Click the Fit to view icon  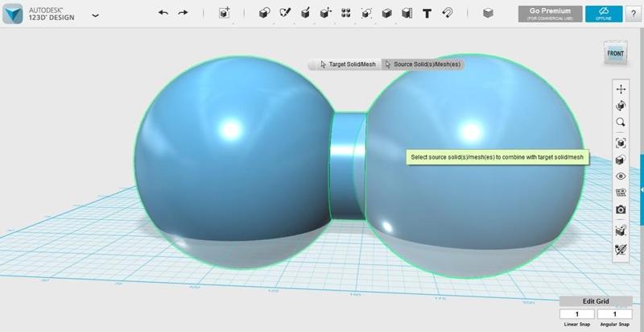pos(621,143)
